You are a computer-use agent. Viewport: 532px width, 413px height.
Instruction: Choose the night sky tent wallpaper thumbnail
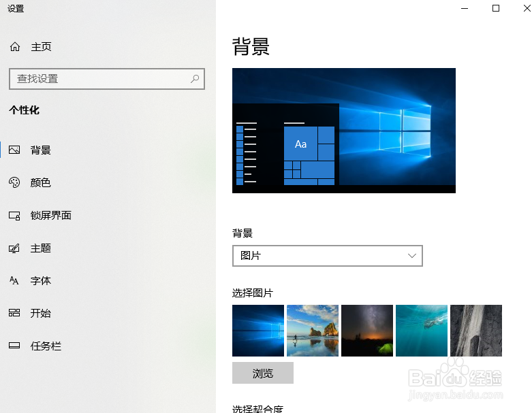point(367,331)
